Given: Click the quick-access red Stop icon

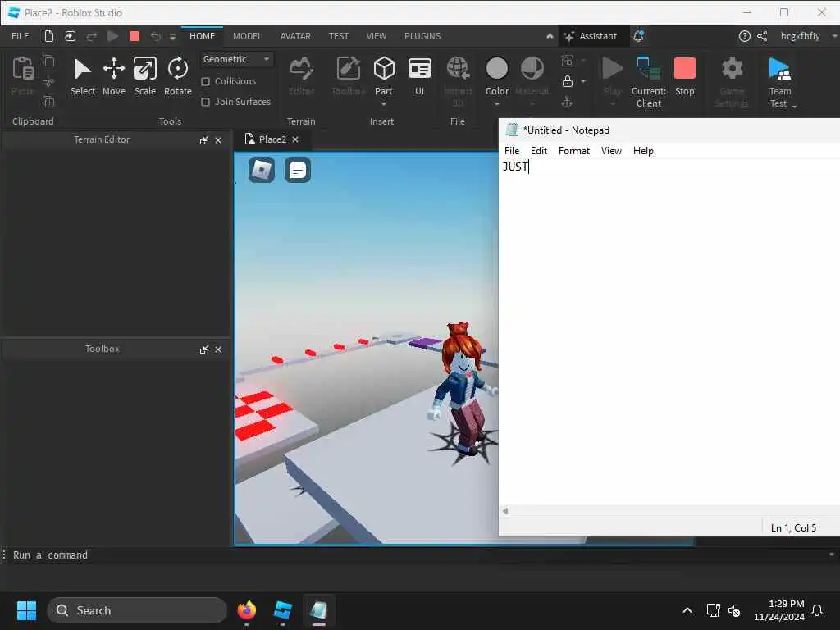Looking at the screenshot, I should 135,36.
